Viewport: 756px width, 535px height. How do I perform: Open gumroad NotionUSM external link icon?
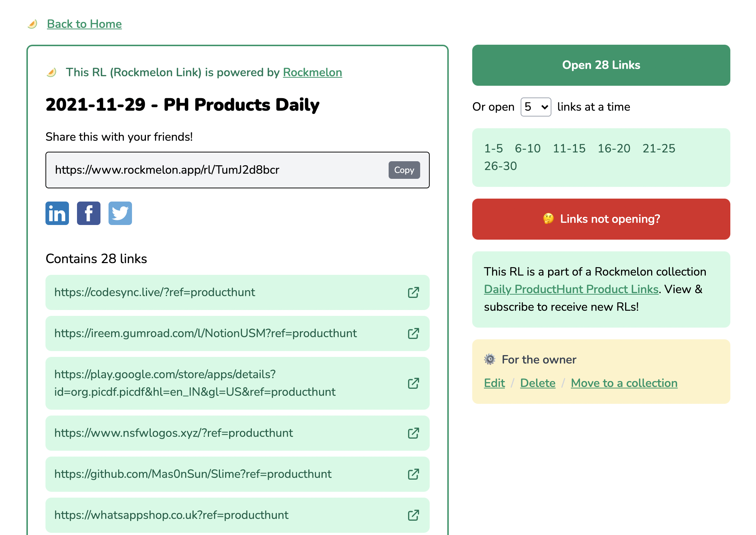[413, 333]
